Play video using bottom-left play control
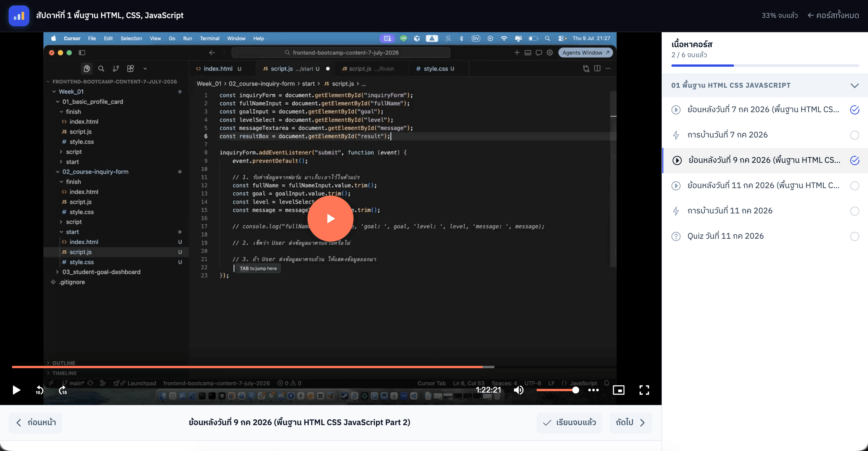The height and width of the screenshot is (451, 868). [x=16, y=390]
